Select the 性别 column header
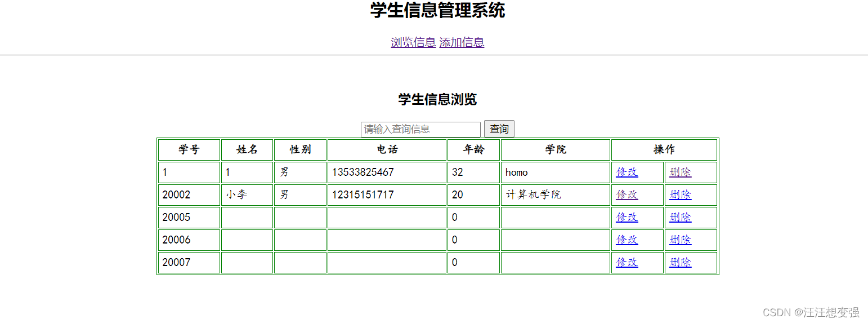 (x=300, y=149)
